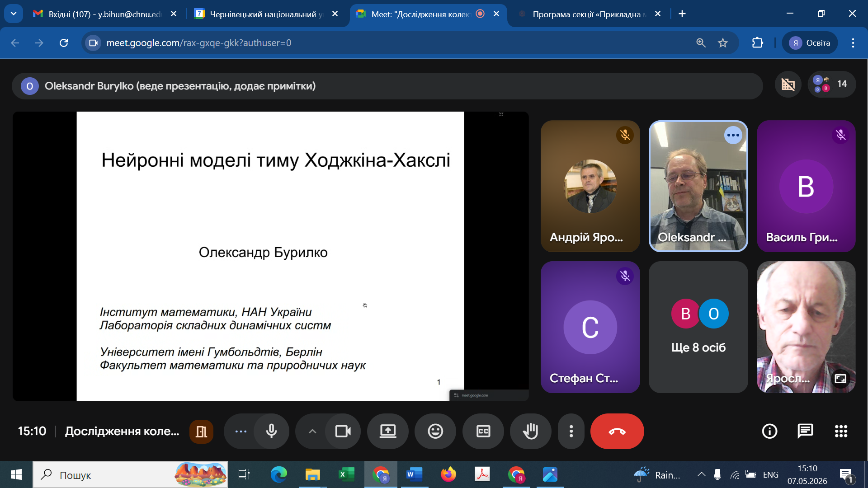Open the Rain weather widget
The height and width of the screenshot is (488, 868).
click(x=656, y=474)
